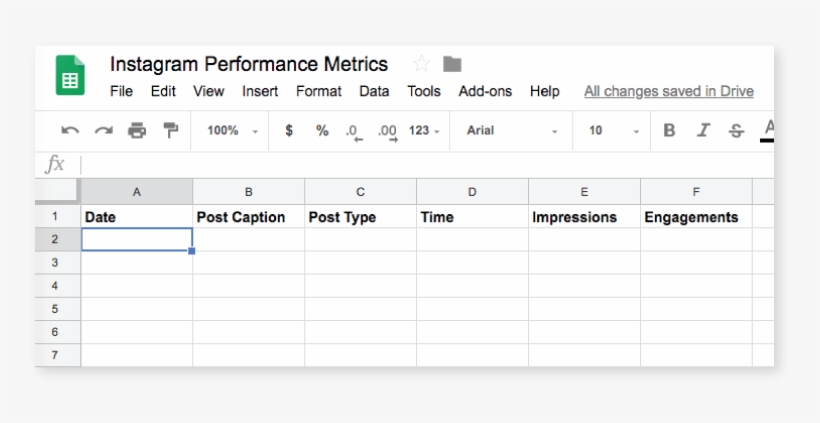Select row 2 header

[x=58, y=239]
